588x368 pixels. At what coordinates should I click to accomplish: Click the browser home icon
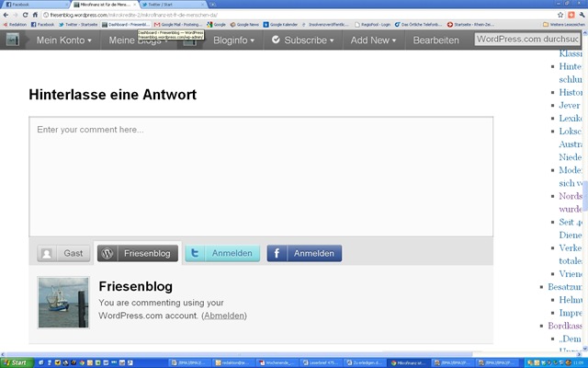(35, 15)
